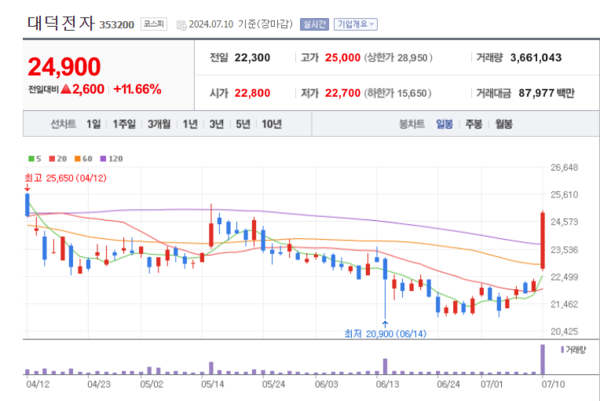
Task: Click the purple 거래량 legend swatch
Action: [562, 349]
